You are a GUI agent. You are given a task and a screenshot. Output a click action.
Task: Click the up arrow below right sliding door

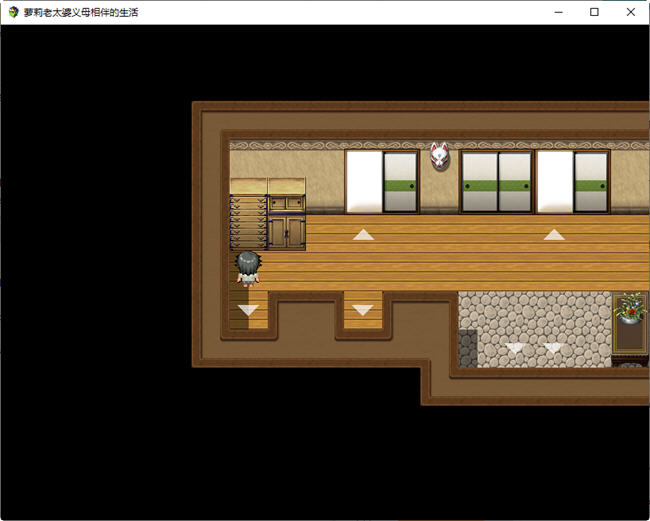coord(554,235)
